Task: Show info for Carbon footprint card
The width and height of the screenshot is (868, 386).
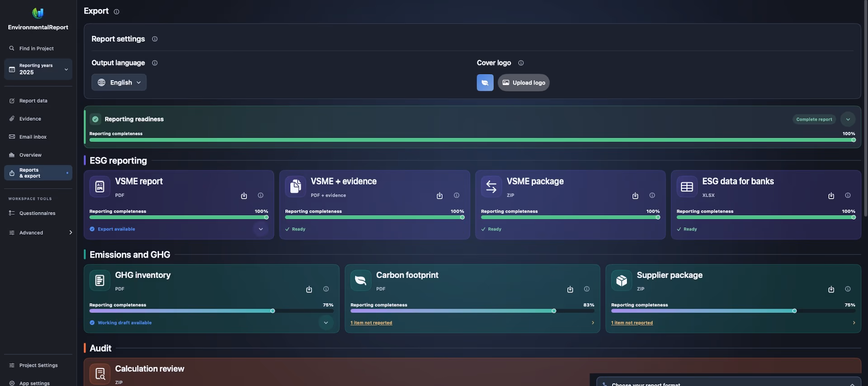Action: coord(587,289)
